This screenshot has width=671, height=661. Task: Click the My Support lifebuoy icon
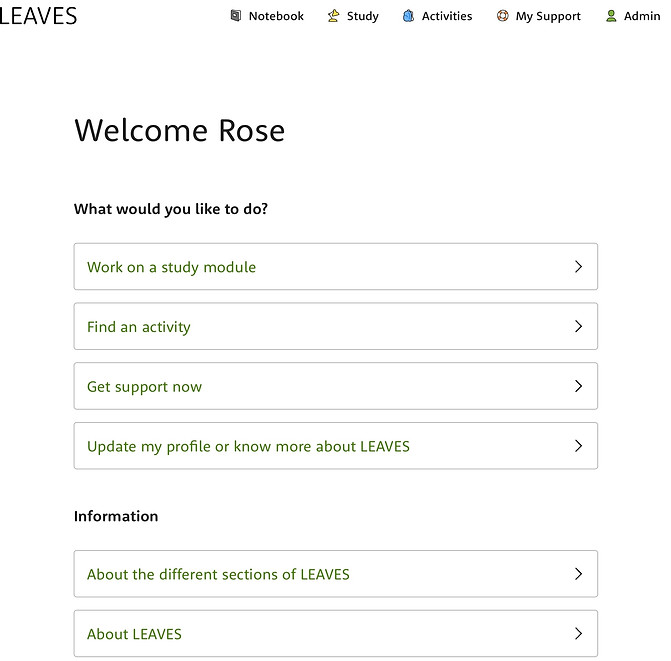pyautogui.click(x=502, y=16)
